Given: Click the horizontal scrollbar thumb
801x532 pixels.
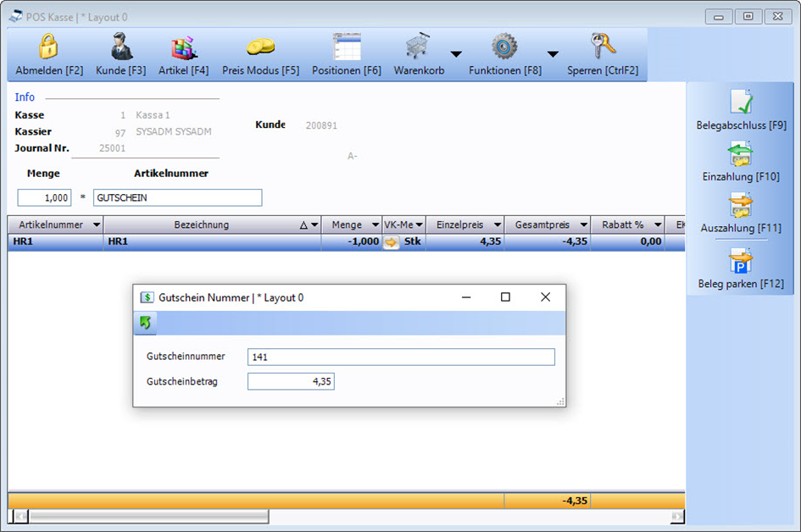Looking at the screenshot, I should (x=148, y=516).
